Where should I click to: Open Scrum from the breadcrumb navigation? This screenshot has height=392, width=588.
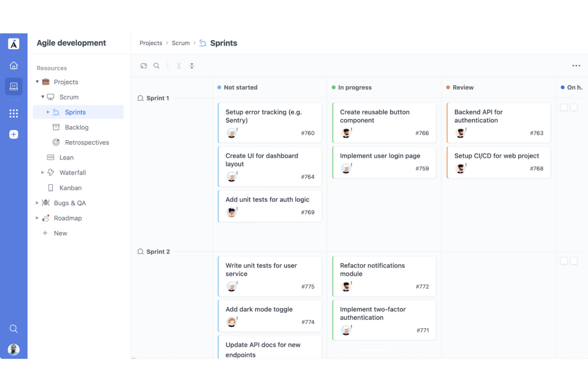[181, 43]
